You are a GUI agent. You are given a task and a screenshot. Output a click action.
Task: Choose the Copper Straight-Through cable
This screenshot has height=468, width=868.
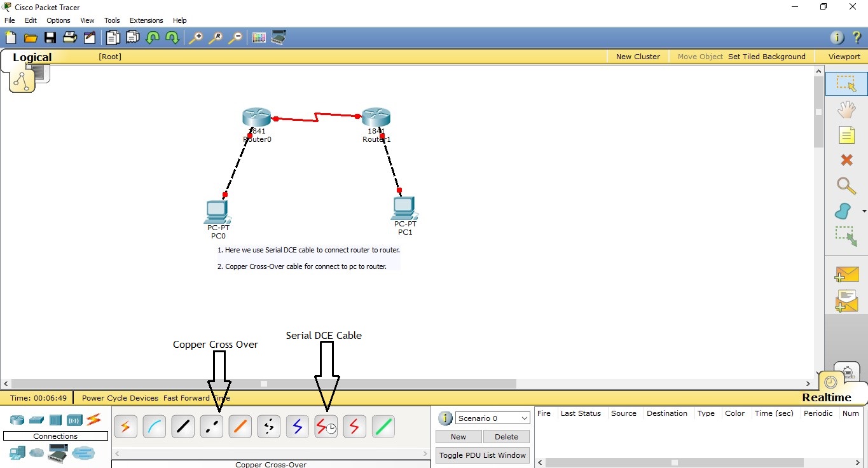[x=183, y=426]
